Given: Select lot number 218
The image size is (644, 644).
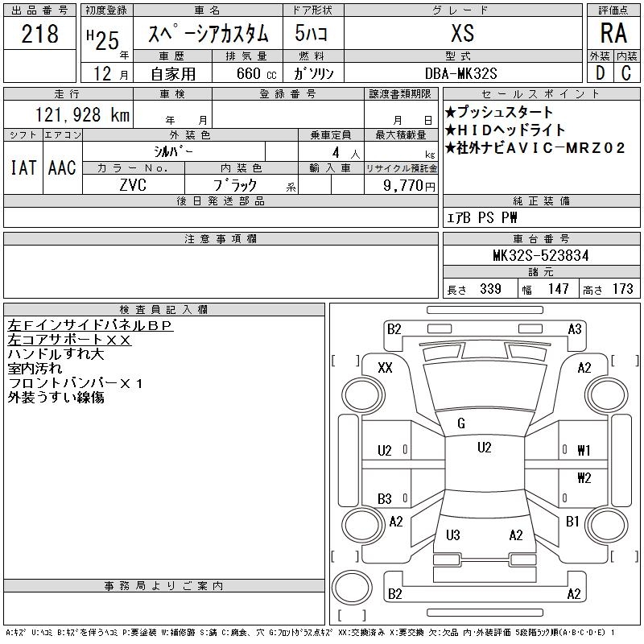Looking at the screenshot, I should [x=39, y=34].
